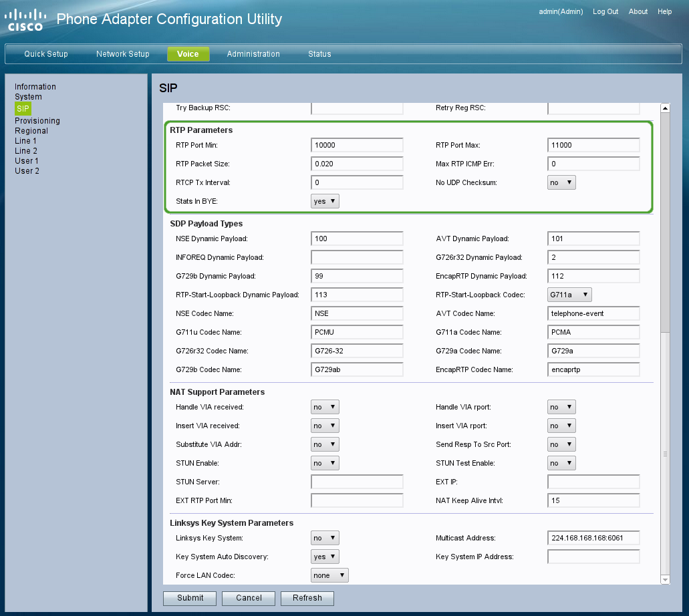Expand the Force LAN Codec dropdown
This screenshot has height=616, width=689.
tap(329, 575)
